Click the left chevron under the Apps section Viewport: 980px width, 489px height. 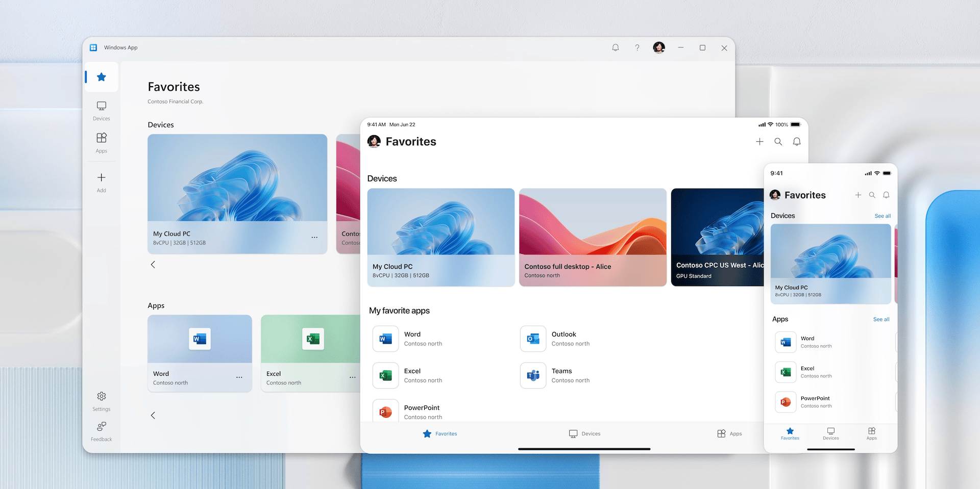point(153,416)
